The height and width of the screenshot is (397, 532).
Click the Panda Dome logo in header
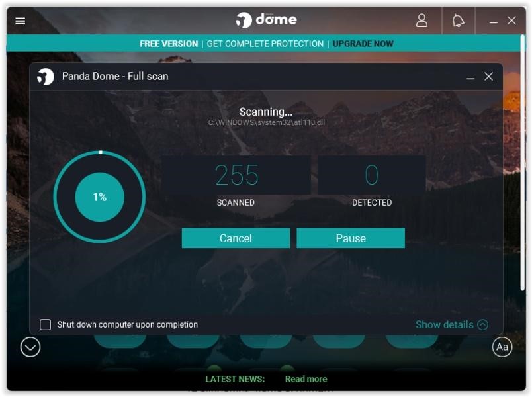266,20
